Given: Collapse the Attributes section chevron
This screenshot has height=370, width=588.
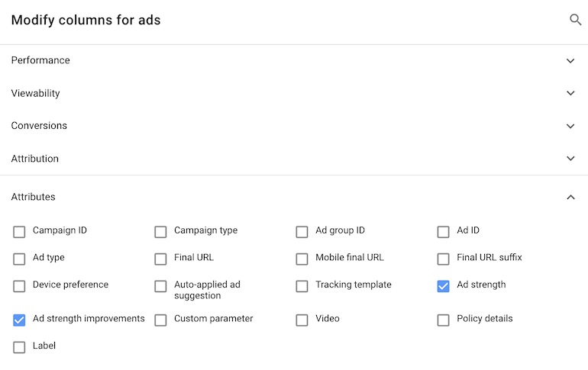Looking at the screenshot, I should pyautogui.click(x=570, y=197).
